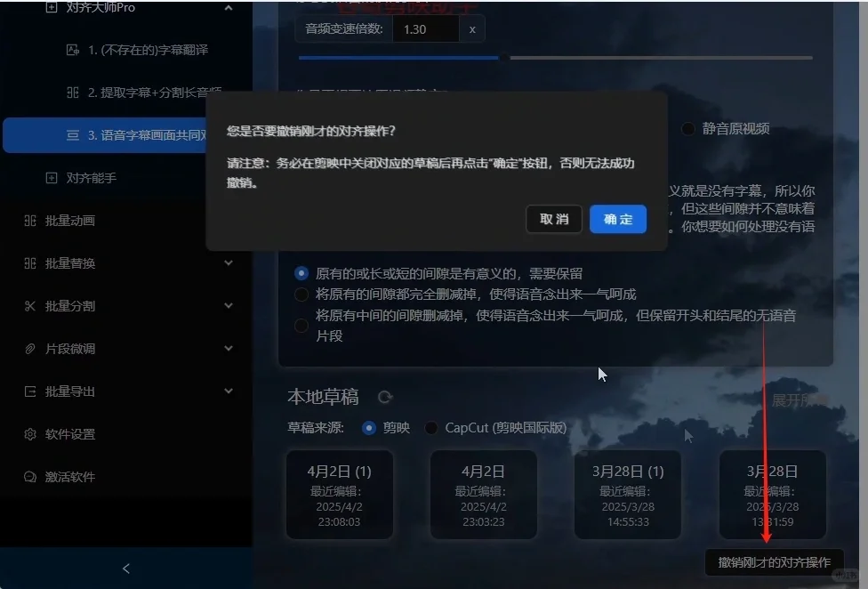This screenshot has height=589, width=868.
Task: Collapse the 对齐大师Pro section chevron
Action: (229, 7)
